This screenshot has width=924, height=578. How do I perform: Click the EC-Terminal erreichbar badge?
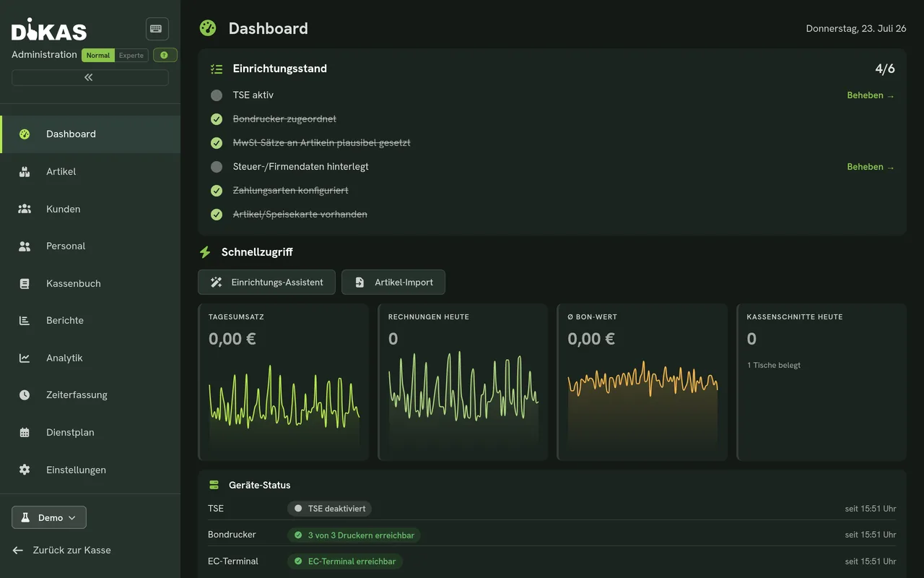click(345, 561)
